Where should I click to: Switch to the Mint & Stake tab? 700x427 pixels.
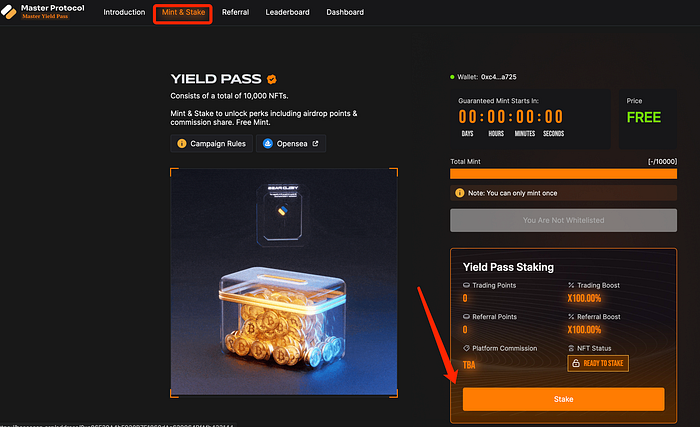point(183,12)
